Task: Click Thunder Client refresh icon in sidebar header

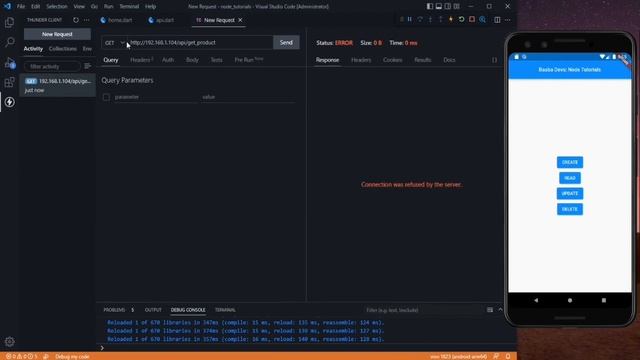Action: coord(76,20)
